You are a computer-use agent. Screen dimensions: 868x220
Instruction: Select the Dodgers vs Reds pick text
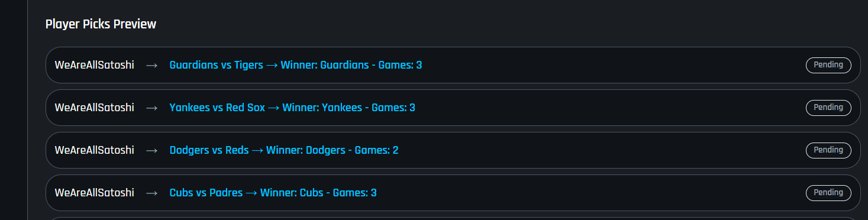point(284,150)
